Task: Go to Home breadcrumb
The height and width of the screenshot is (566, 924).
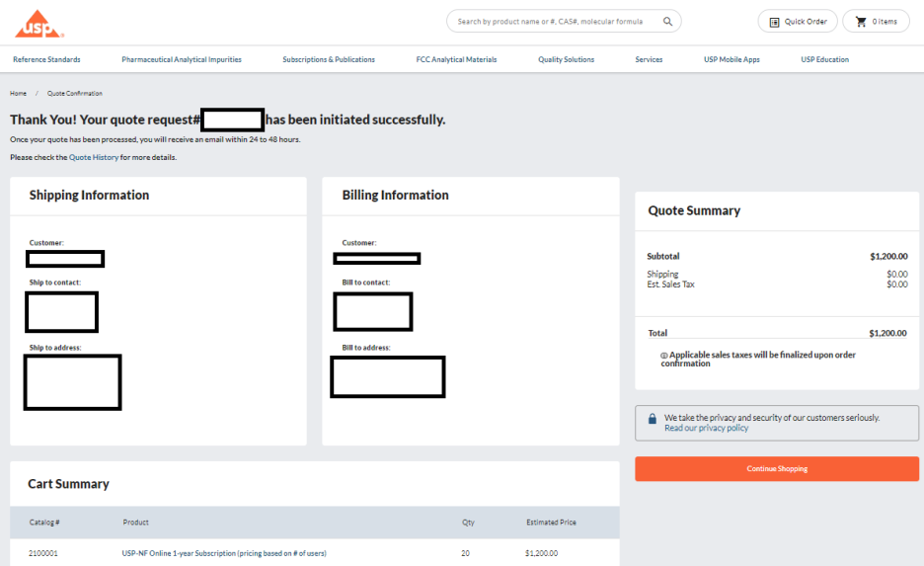Action: [x=19, y=93]
